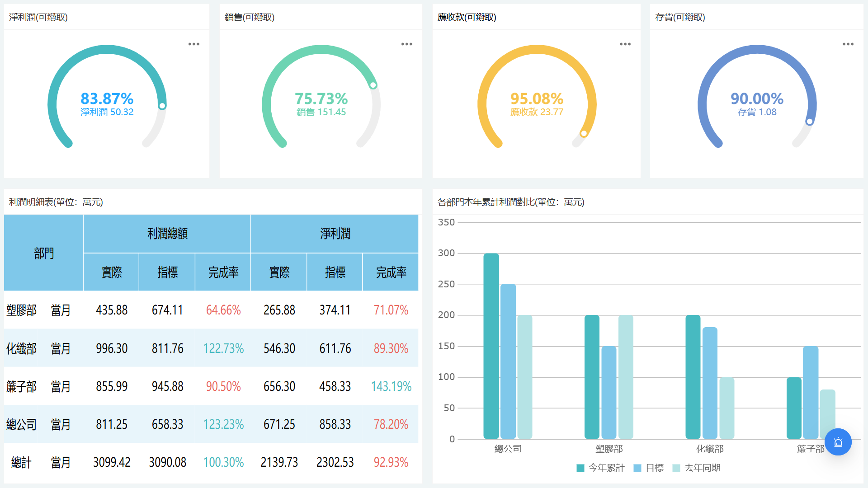Screen dimensions: 868x488
Task: Click the 部門 table header
Action: [x=44, y=253]
